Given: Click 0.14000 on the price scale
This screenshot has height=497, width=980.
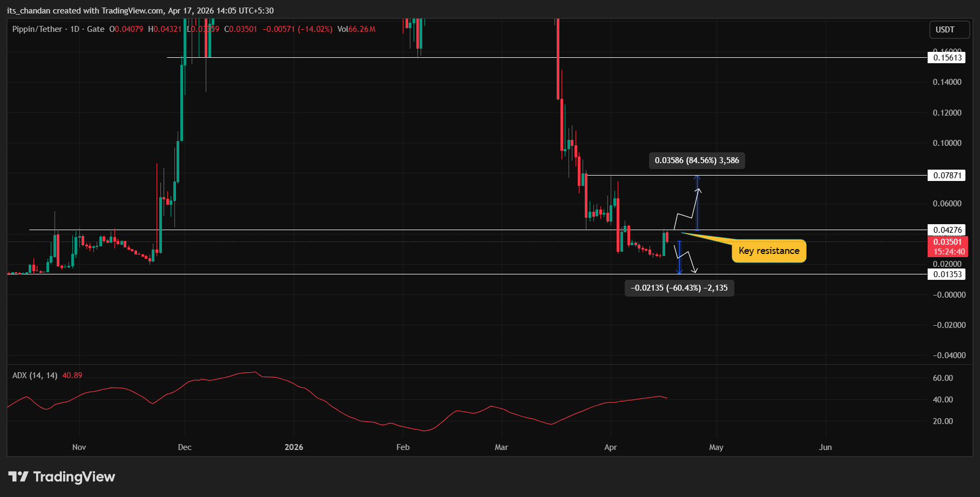Looking at the screenshot, I should coord(947,82).
